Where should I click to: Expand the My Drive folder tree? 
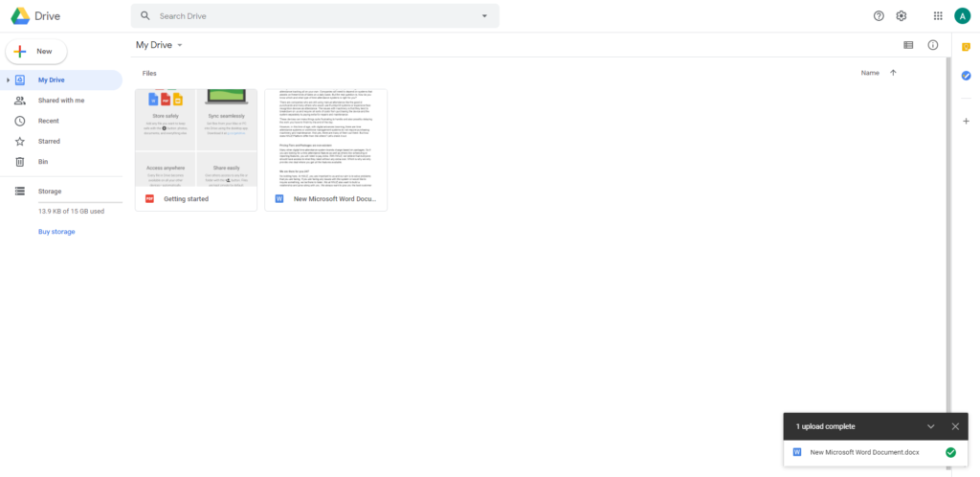pyautogui.click(x=8, y=80)
